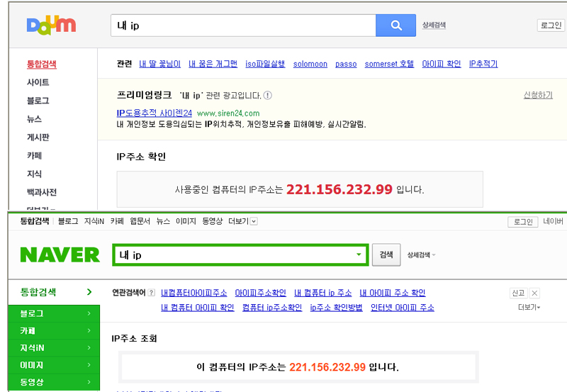Select 게시판 in the Daum sidebar
Screen dimensions: 567x392
tap(38, 138)
